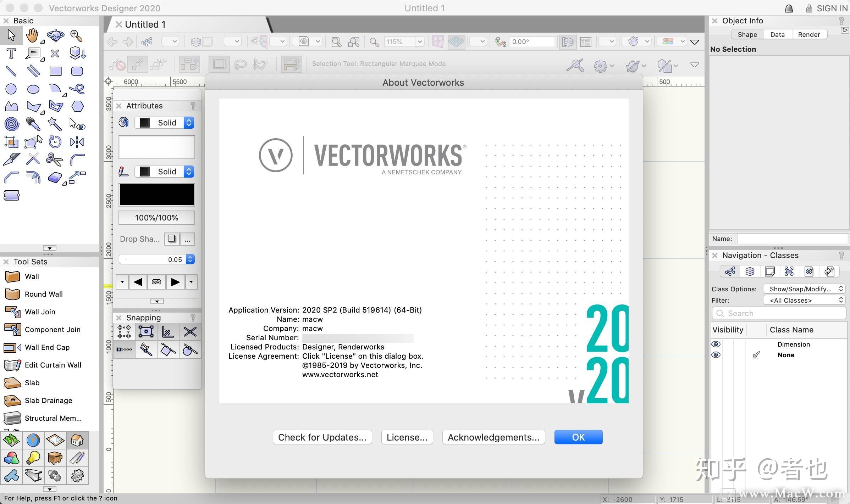The width and height of the screenshot is (850, 504).
Task: Toggle Snap to Angle in Snapping
Action: (x=168, y=332)
